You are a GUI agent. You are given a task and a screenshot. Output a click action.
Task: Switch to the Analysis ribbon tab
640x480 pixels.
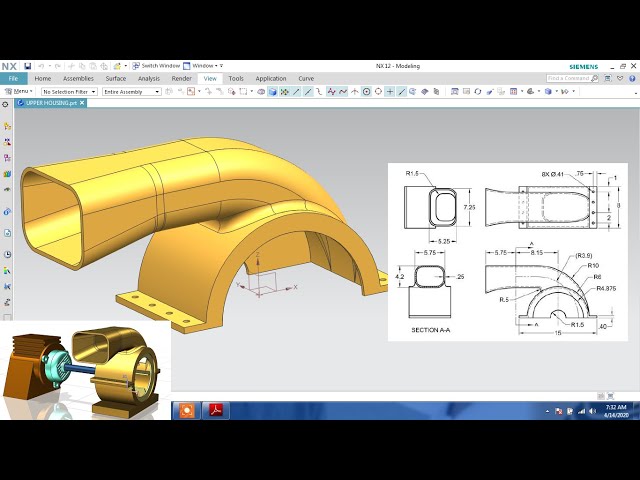(149, 78)
